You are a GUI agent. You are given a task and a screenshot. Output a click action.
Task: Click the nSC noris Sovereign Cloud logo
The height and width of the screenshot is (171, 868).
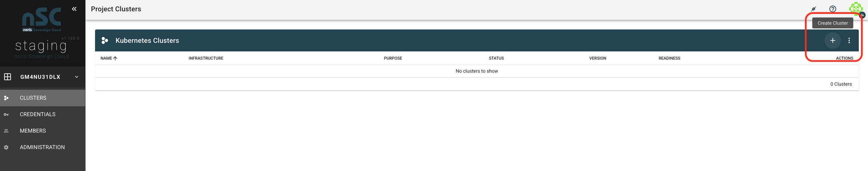42,20
